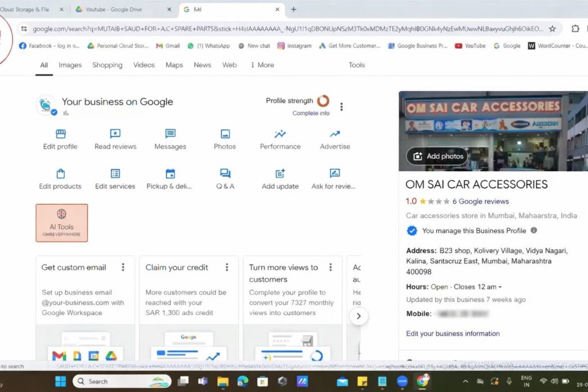
Task: Open Edit products shopping bag icon
Action: pyautogui.click(x=60, y=174)
